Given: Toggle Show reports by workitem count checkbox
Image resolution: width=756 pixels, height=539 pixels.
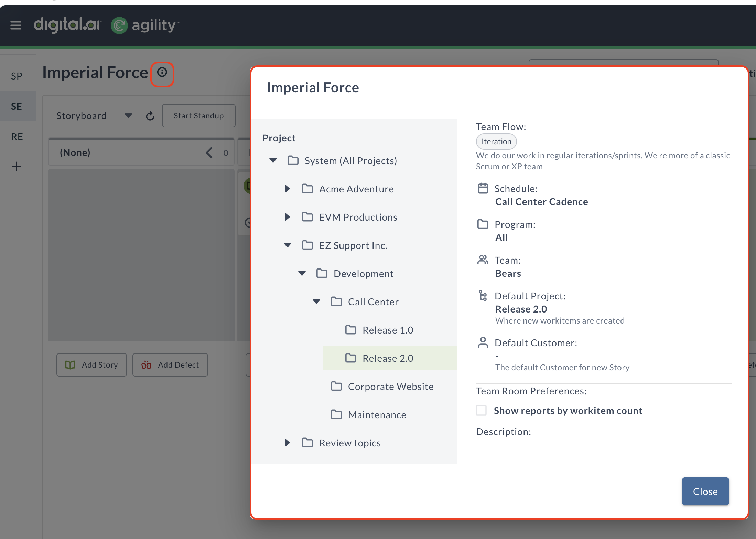Looking at the screenshot, I should pos(482,410).
